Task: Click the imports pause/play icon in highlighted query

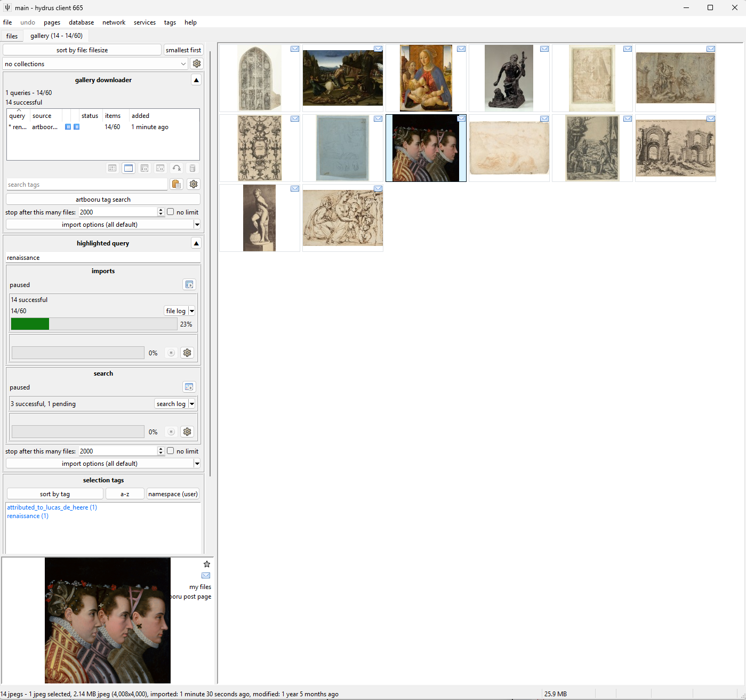Action: [x=189, y=284]
